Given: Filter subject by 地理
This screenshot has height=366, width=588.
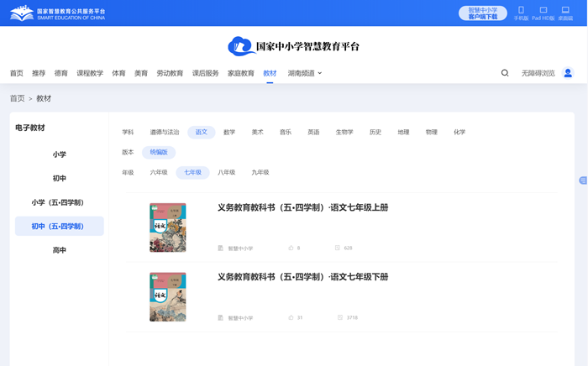Looking at the screenshot, I should (x=403, y=132).
